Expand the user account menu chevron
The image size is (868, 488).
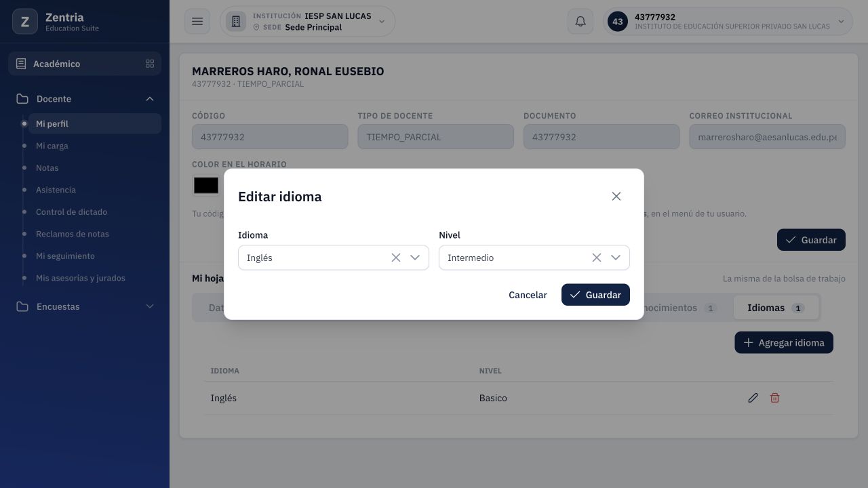tap(842, 22)
